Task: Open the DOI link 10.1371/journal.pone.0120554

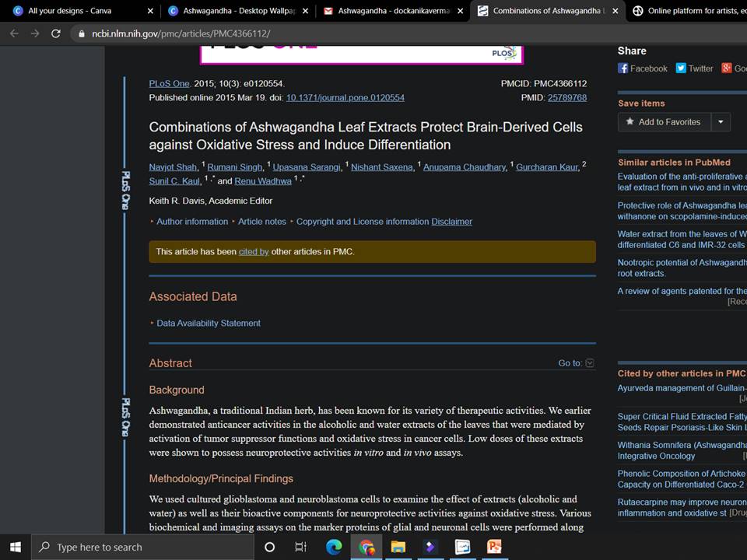Action: click(345, 98)
